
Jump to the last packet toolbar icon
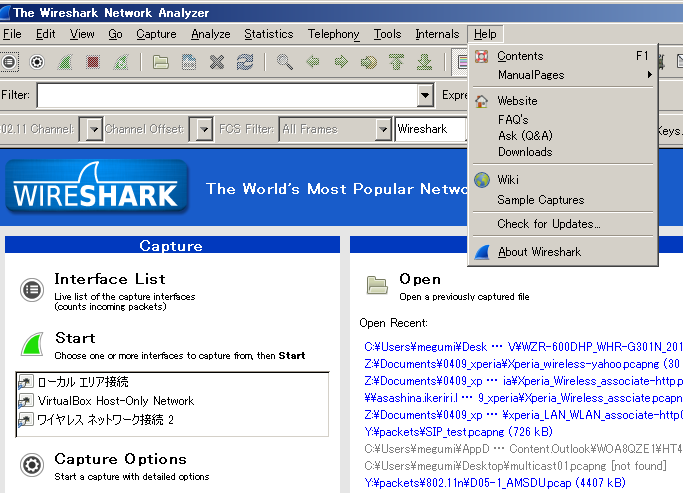[424, 62]
